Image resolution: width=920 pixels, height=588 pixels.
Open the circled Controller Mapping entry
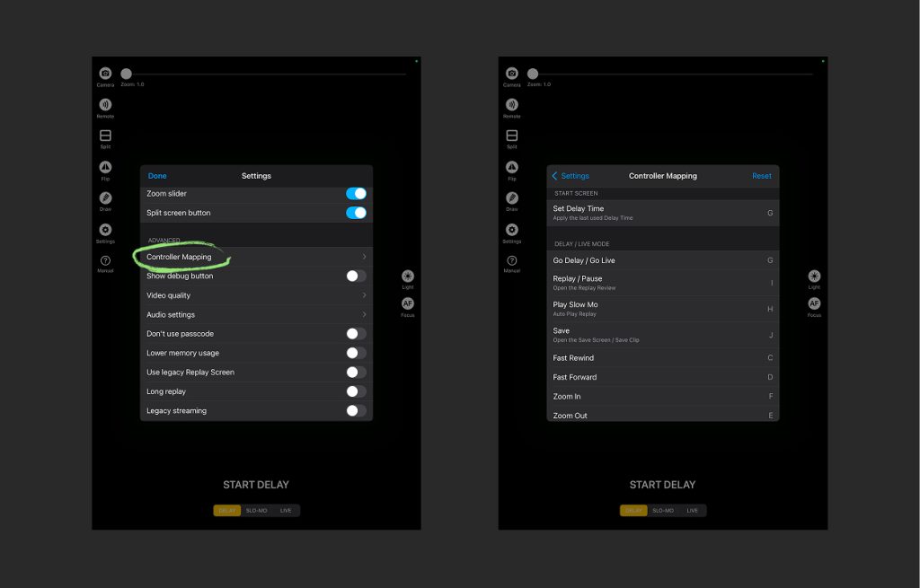pos(180,257)
